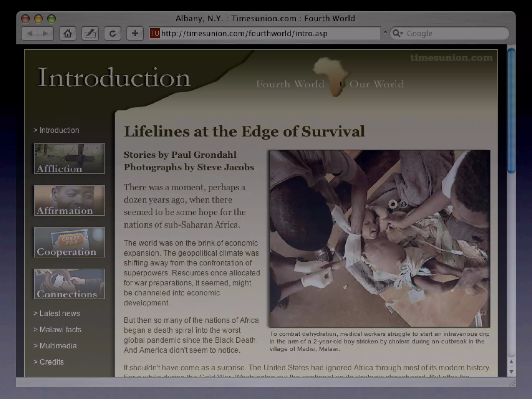Click the pencil AutoFill toolbar icon

click(90, 34)
